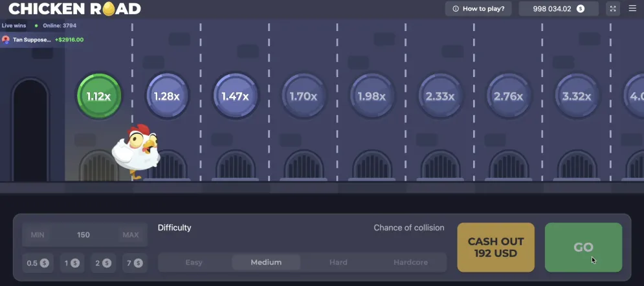The height and width of the screenshot is (286, 644).
Task: Select Hard difficulty
Action: point(338,262)
